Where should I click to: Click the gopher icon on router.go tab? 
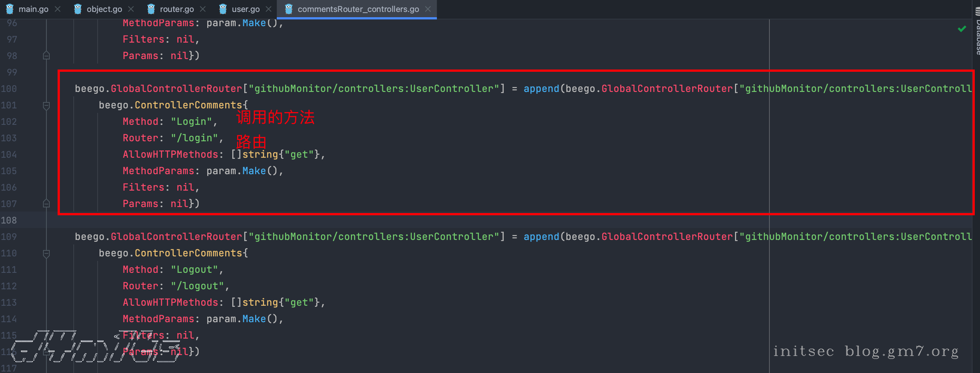151,9
